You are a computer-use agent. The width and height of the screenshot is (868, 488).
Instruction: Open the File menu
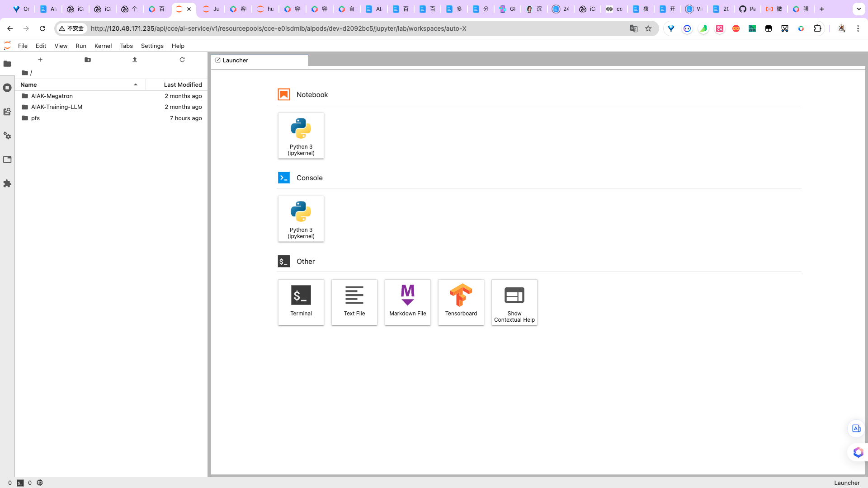click(23, 46)
